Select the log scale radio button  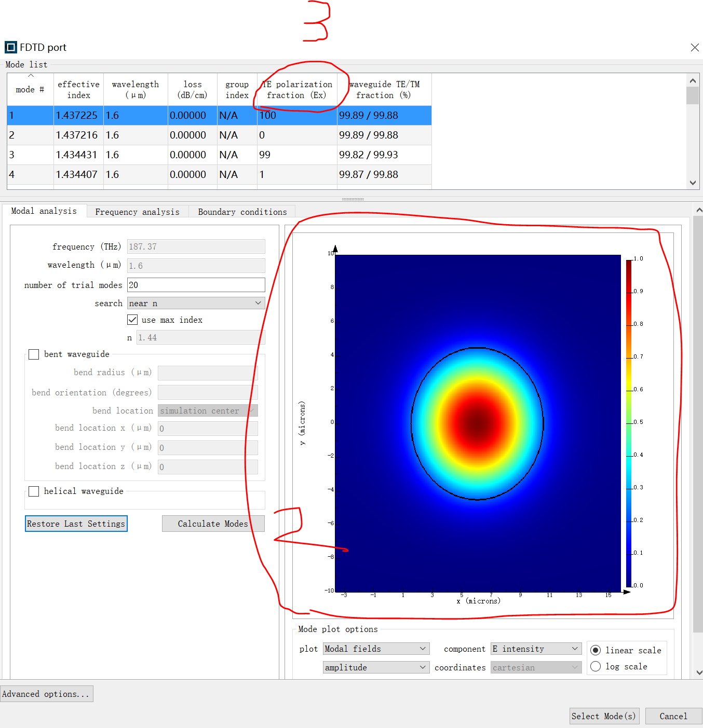coord(596,666)
